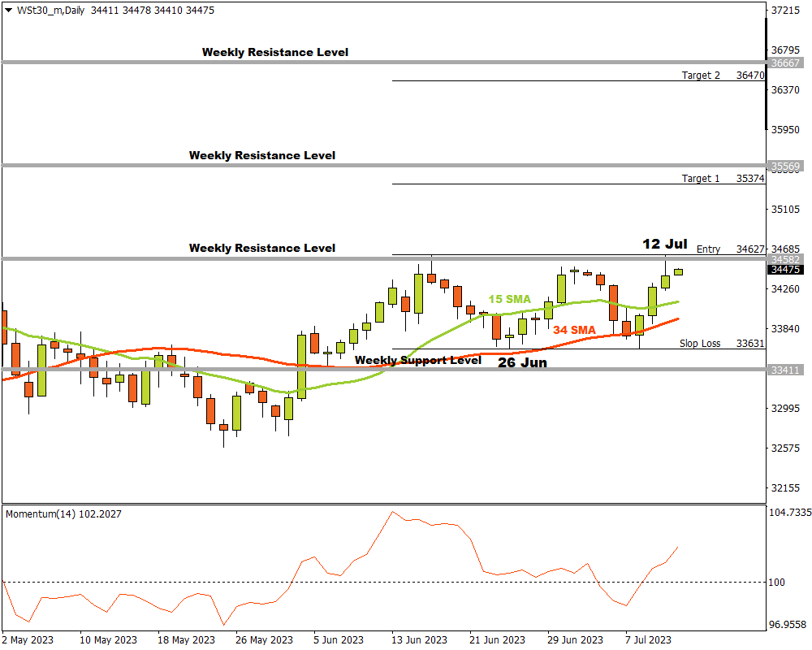Click the Target 2 label
The image size is (812, 650).
[x=701, y=75]
